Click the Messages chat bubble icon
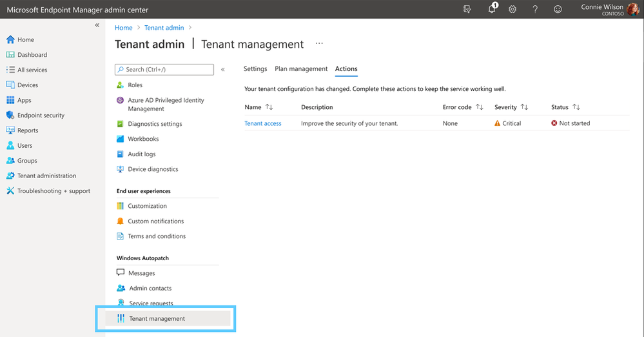 121,273
